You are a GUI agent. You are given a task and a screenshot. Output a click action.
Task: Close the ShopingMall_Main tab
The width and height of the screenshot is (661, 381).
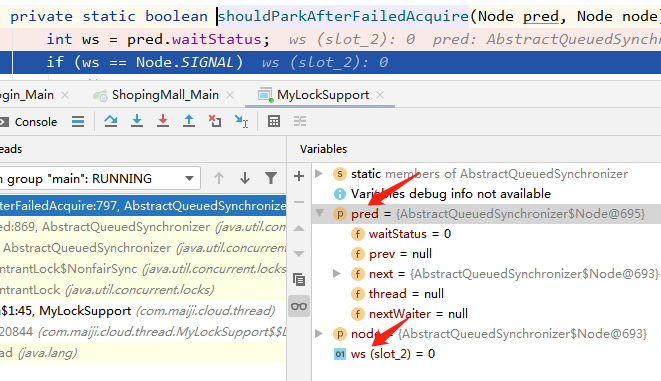pyautogui.click(x=230, y=95)
